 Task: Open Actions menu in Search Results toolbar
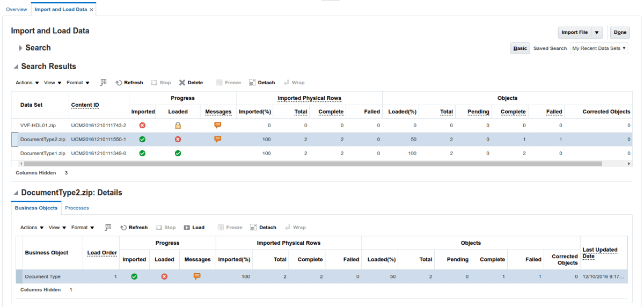coord(27,83)
